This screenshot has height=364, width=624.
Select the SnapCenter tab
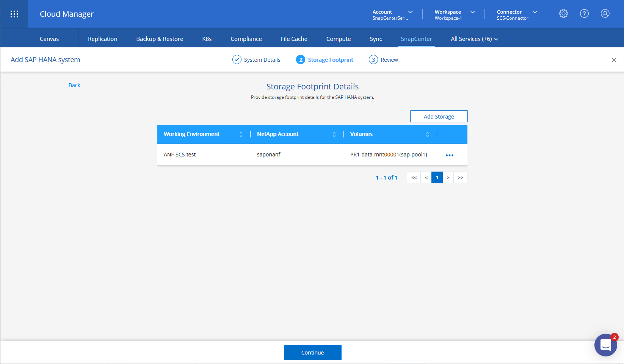pos(416,39)
